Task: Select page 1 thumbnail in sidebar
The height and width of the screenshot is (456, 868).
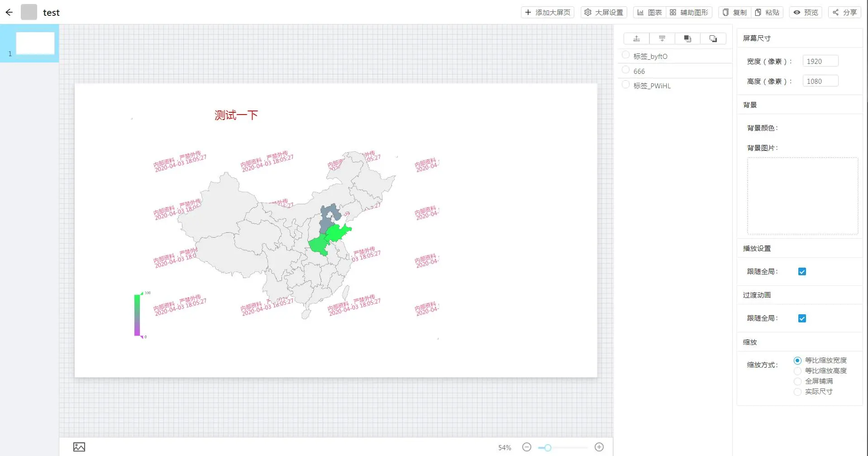Action: coord(35,43)
